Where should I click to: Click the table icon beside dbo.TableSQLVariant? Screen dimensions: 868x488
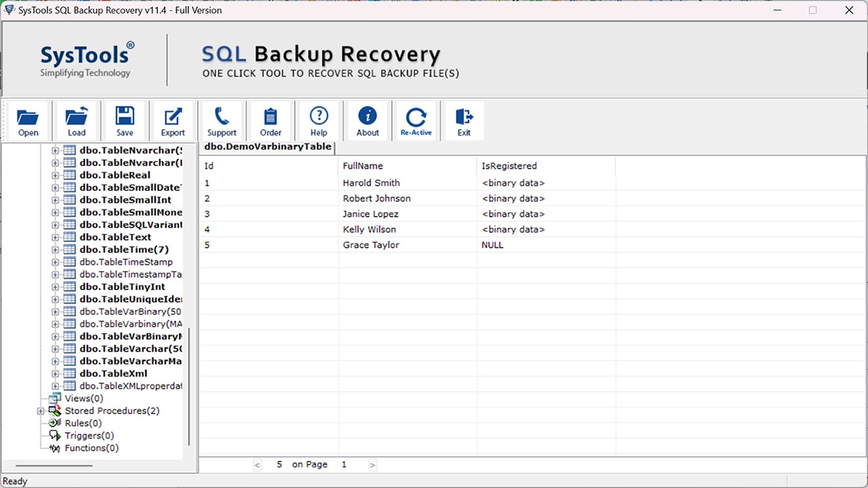(x=69, y=224)
